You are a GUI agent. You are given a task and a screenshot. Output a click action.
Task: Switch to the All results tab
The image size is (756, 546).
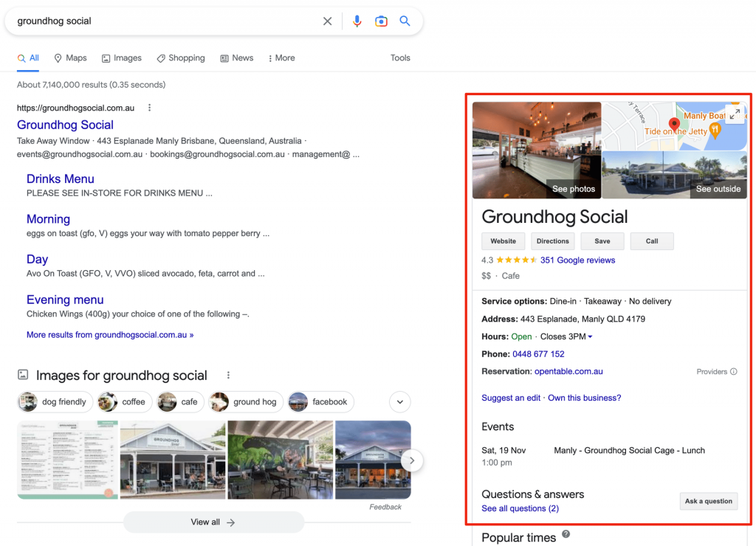pos(28,58)
